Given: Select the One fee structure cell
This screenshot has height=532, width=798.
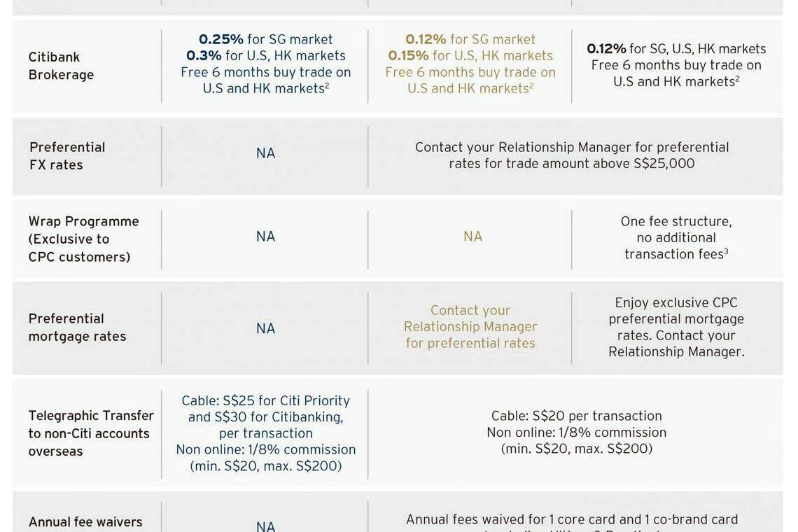Looking at the screenshot, I should [x=676, y=237].
